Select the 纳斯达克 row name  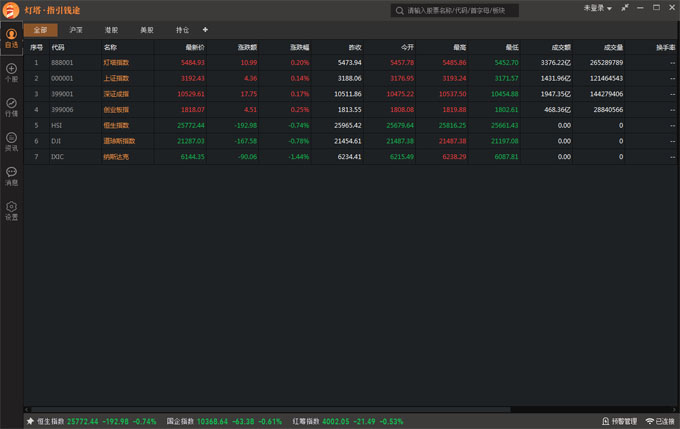point(116,157)
